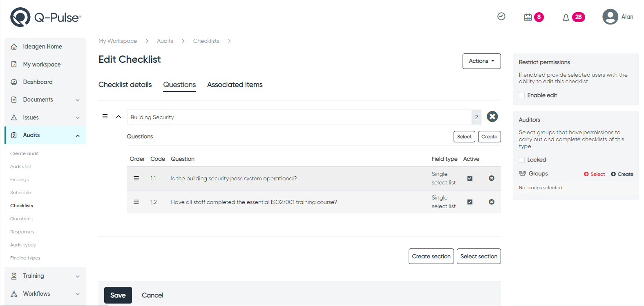The image size is (644, 306).
Task: Click the Training sidebar icon
Action: pos(14,276)
